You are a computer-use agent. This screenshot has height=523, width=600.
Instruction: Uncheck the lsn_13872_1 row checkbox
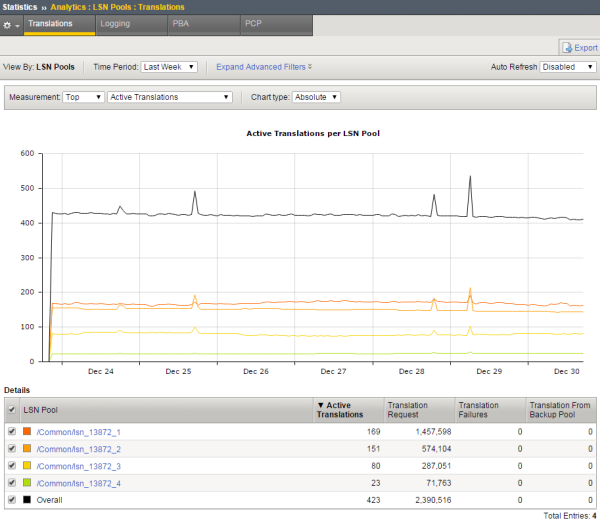(11, 432)
